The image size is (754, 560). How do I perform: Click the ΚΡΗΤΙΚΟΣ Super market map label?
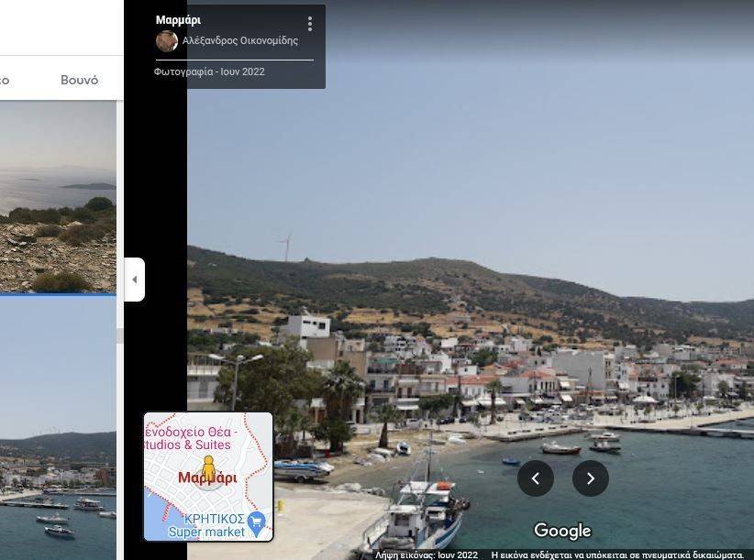tap(202, 524)
